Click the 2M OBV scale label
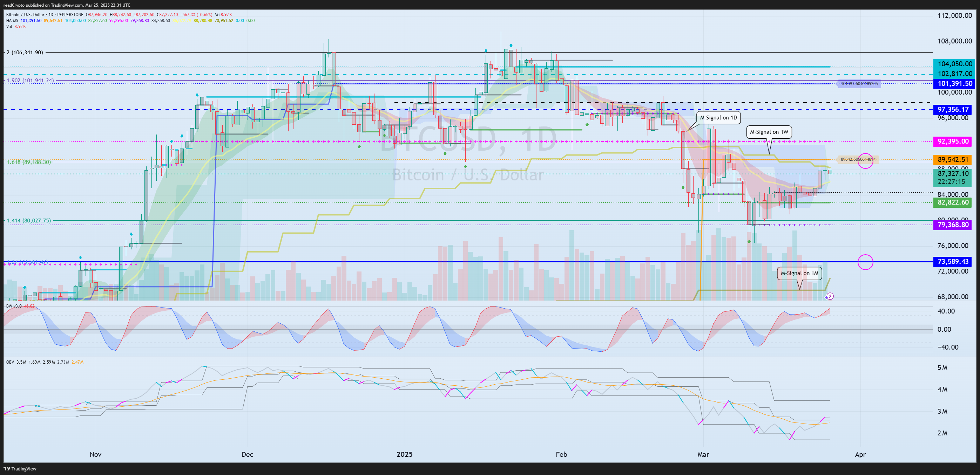This screenshot has height=475, width=980. pos(942,433)
